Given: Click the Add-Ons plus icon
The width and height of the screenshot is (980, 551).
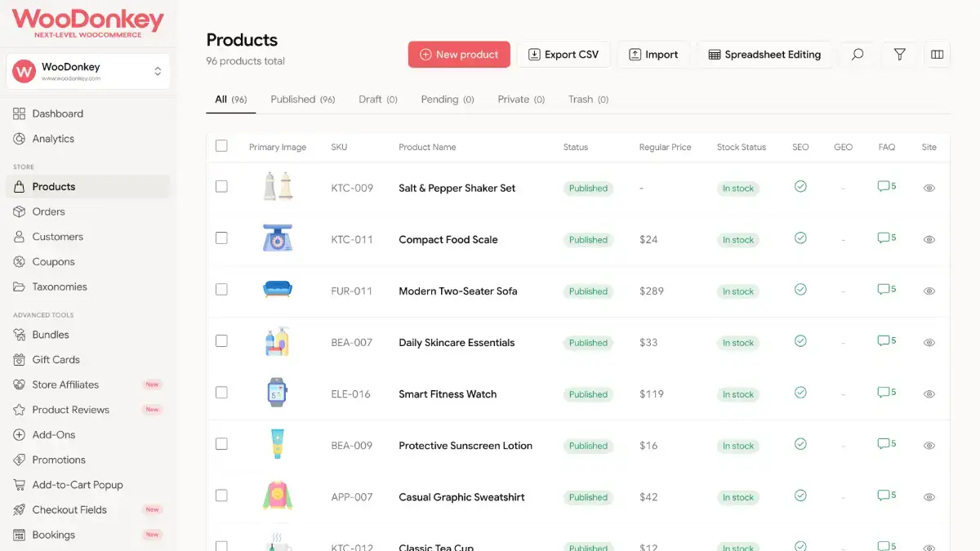Looking at the screenshot, I should tap(20, 435).
